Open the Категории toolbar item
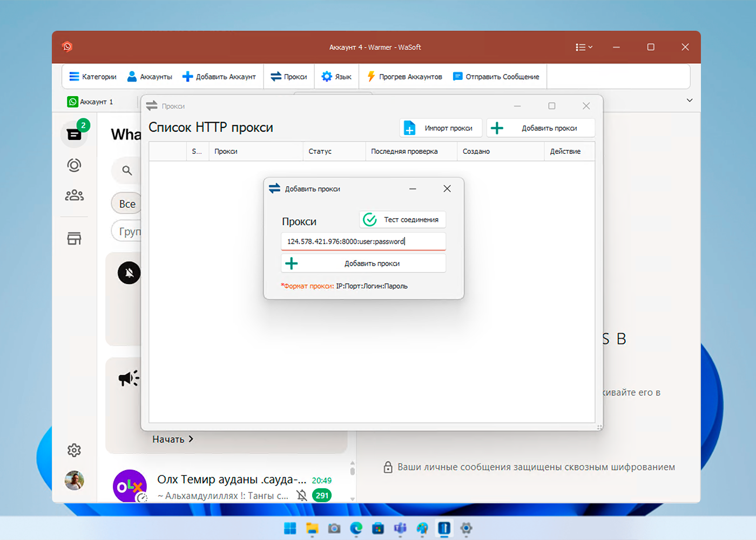This screenshot has height=540, width=756. [93, 77]
